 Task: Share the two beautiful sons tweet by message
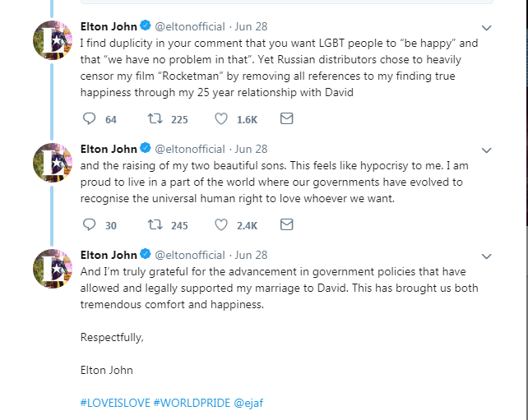(x=286, y=224)
